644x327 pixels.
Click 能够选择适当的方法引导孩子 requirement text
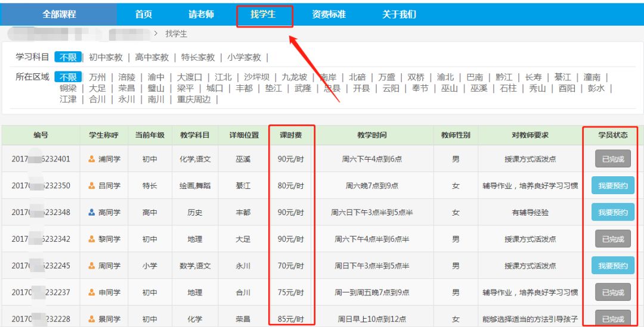tap(530, 319)
